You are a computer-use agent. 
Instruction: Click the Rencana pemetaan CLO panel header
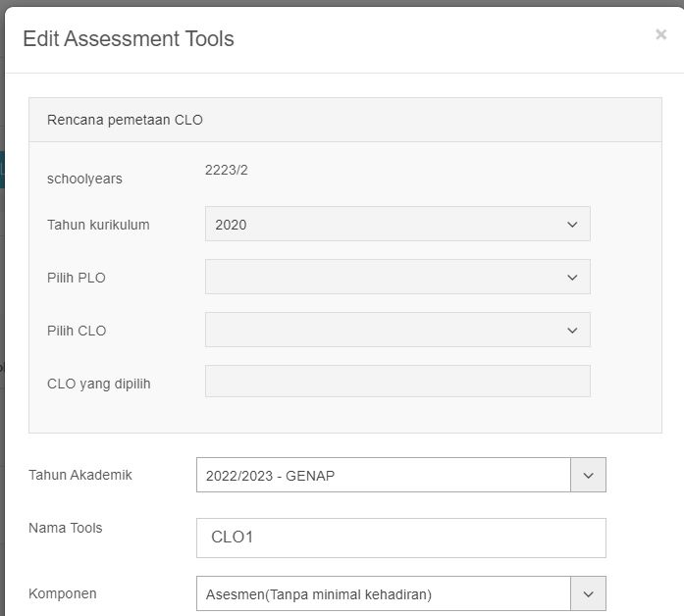[x=345, y=120]
